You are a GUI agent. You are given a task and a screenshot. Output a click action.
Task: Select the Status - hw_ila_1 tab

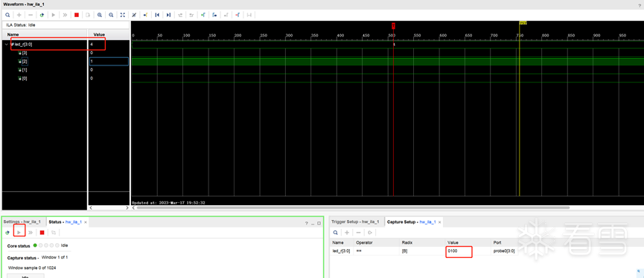tap(65, 222)
